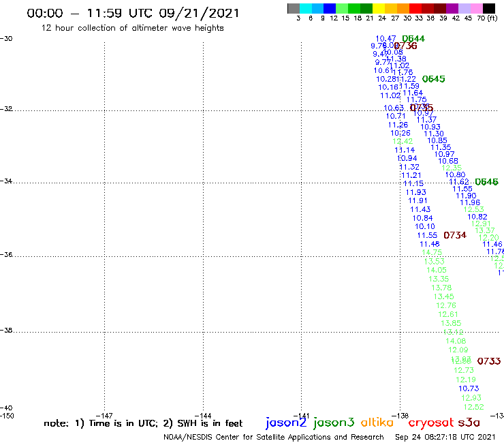Click the 12.09 wave height value
Image resolution: width=504 pixels, height=443 pixels.
[x=458, y=350]
